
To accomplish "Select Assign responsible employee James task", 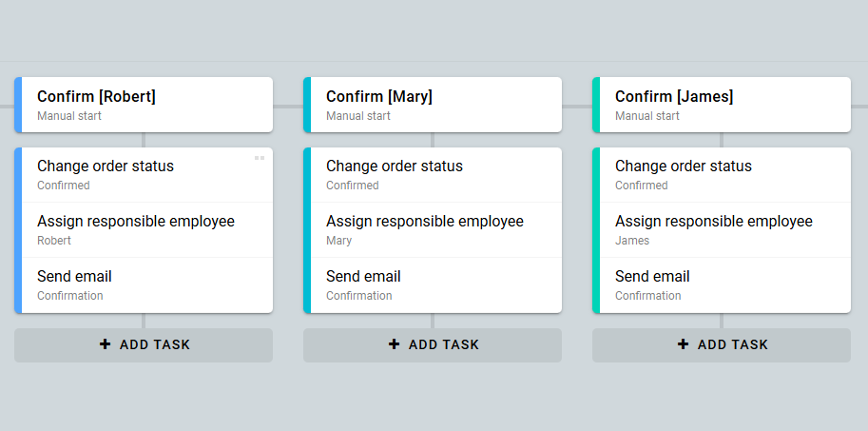I will (x=724, y=229).
